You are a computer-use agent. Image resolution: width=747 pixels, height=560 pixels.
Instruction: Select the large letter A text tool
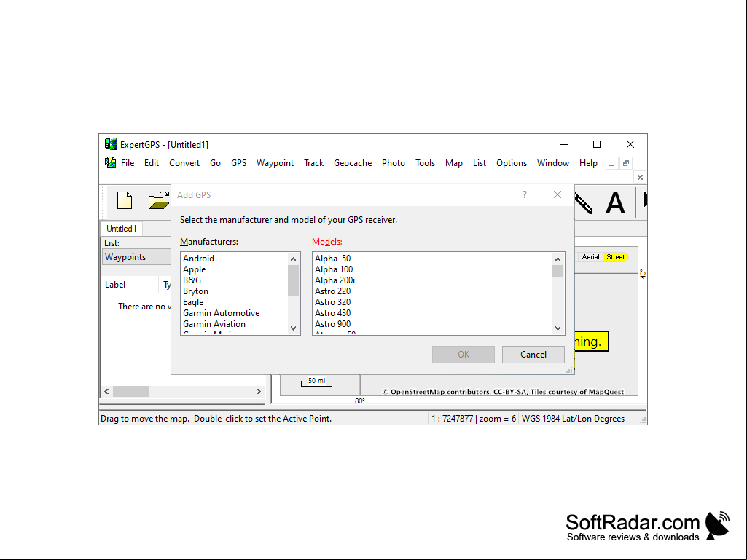coord(615,203)
